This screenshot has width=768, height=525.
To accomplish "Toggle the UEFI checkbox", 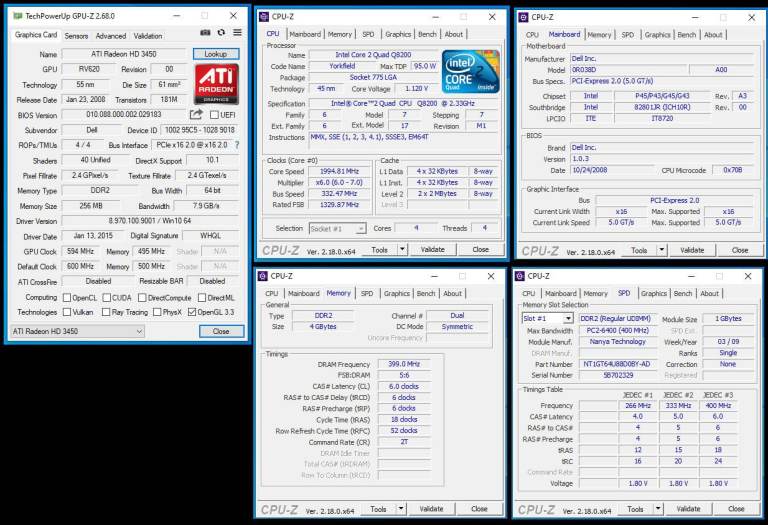I will click(x=212, y=115).
